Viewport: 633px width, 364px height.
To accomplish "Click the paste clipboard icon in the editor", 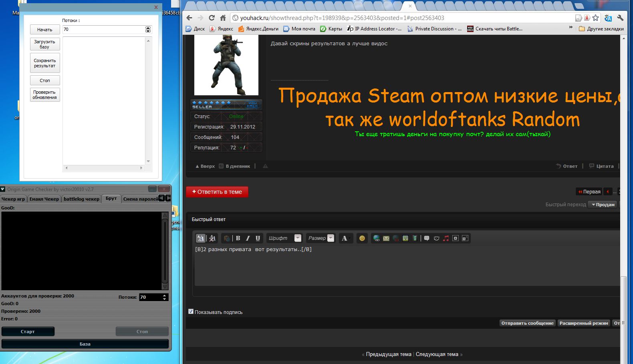I will click(x=227, y=238).
